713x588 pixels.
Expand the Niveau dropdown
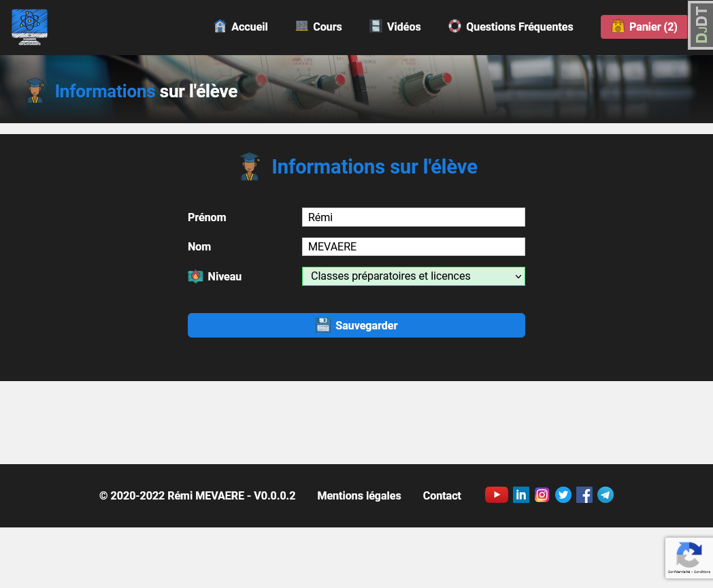click(413, 276)
